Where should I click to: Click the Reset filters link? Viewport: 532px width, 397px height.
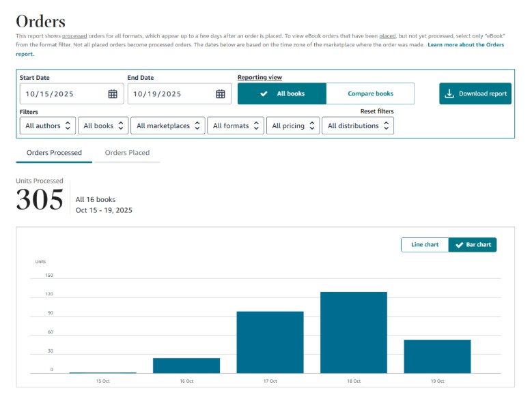[377, 111]
